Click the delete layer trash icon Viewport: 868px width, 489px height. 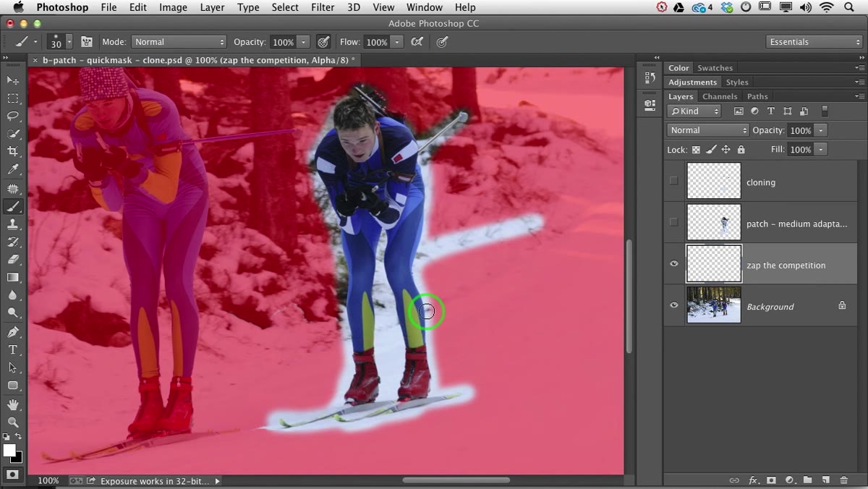click(x=843, y=480)
